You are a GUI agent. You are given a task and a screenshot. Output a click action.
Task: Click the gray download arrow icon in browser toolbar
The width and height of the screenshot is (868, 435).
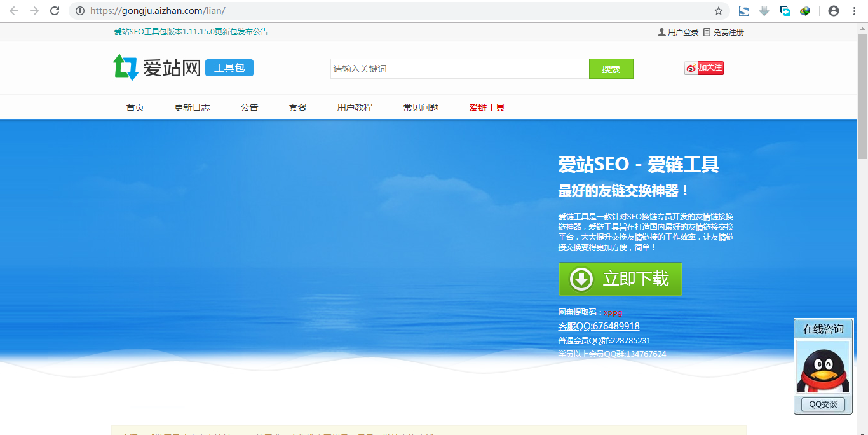click(x=764, y=11)
